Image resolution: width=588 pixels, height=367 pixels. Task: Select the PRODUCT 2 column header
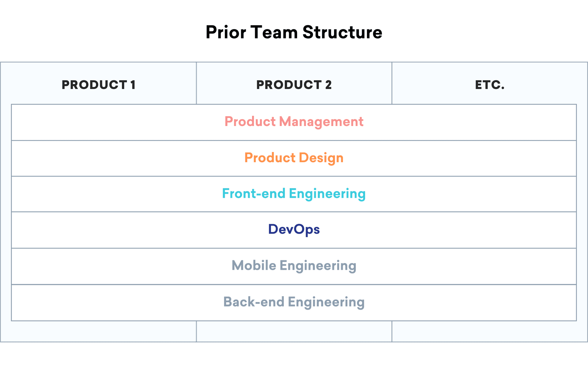[294, 85]
